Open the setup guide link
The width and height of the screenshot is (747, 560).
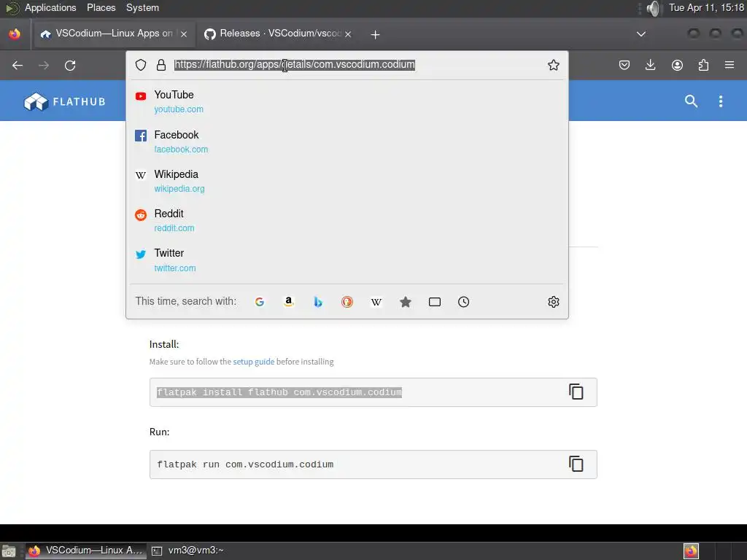point(253,362)
